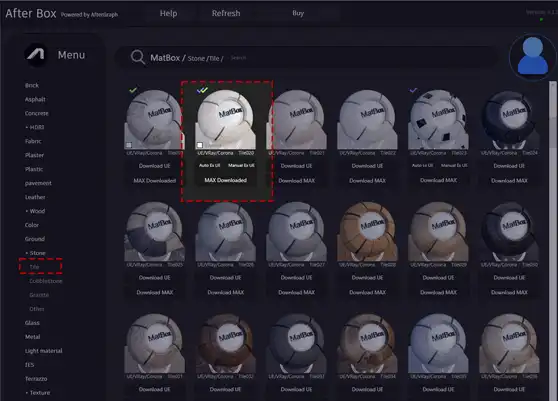Open the black Tile024 material thumbnail
This screenshot has height=401, width=558.
coord(509,119)
